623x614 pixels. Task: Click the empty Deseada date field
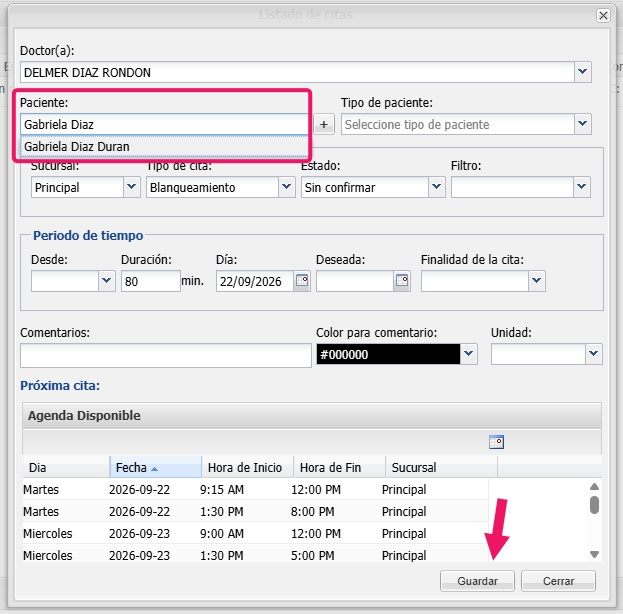point(355,281)
